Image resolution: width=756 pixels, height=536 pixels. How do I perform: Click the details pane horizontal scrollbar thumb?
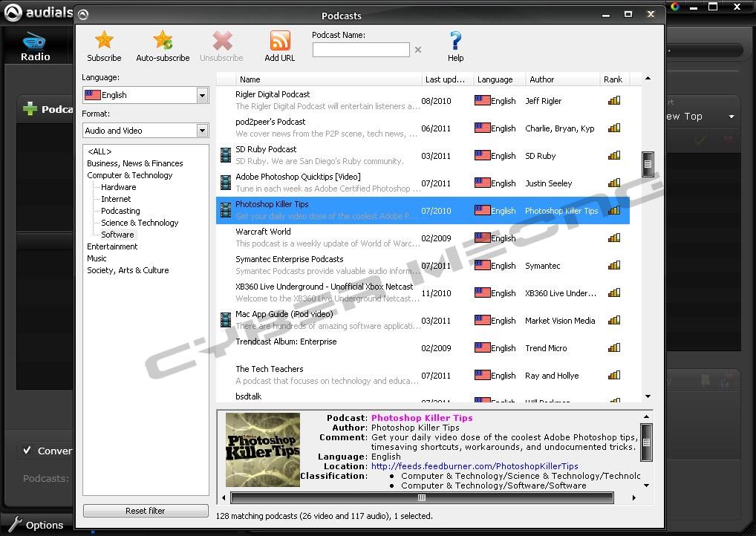point(422,497)
